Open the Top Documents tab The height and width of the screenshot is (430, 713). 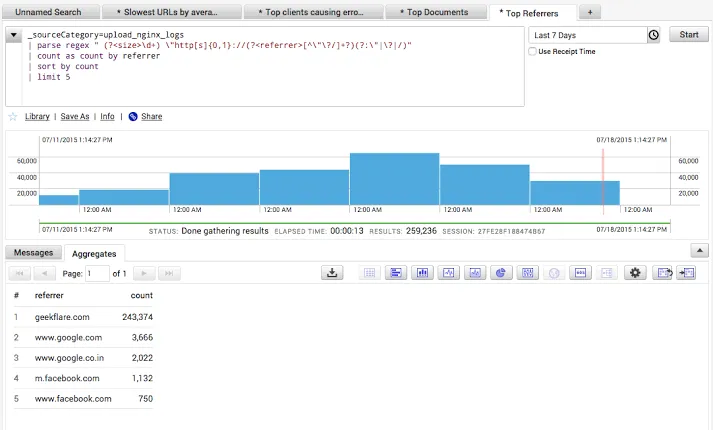pos(438,13)
